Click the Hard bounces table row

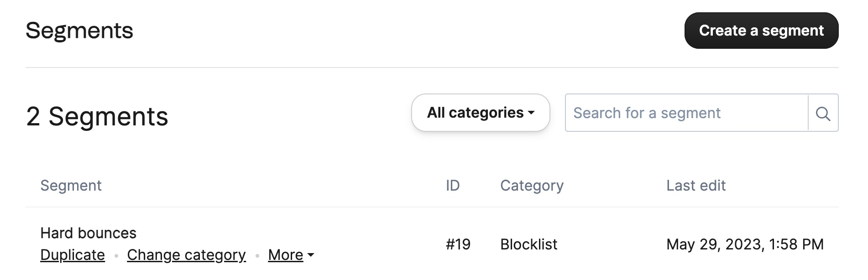(x=432, y=244)
